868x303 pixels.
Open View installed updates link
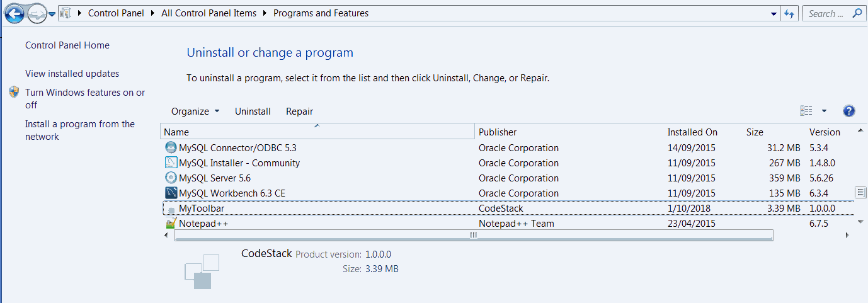[x=72, y=74]
